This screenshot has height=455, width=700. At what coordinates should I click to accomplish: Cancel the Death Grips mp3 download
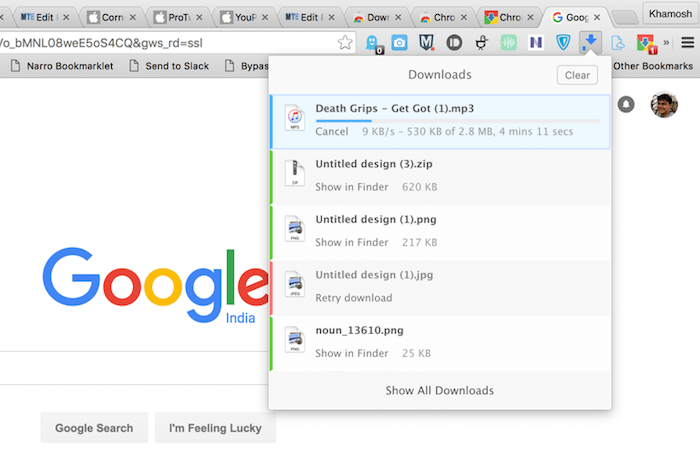click(332, 131)
